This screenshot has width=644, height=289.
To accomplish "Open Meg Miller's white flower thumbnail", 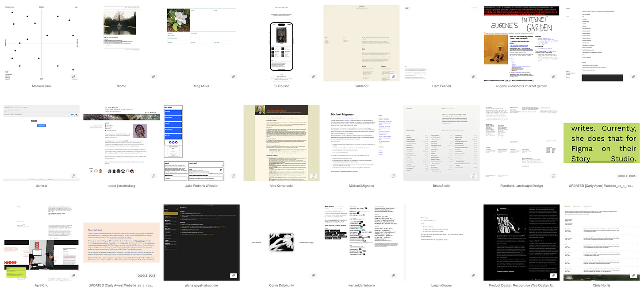I will click(x=202, y=43).
